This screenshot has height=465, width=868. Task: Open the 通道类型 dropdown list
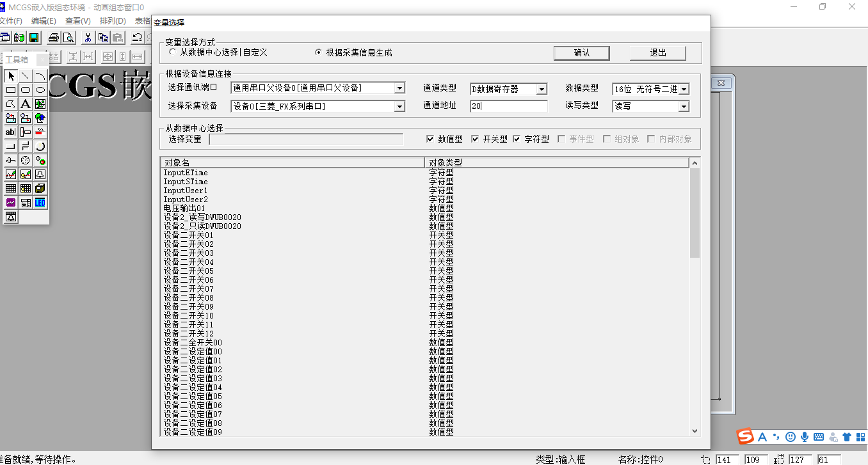pos(542,90)
